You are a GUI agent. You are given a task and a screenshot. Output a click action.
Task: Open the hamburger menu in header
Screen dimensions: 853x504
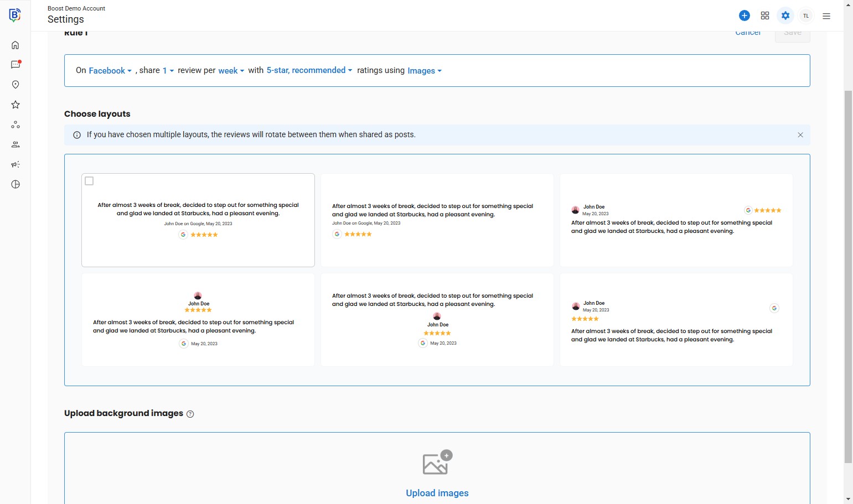(826, 16)
